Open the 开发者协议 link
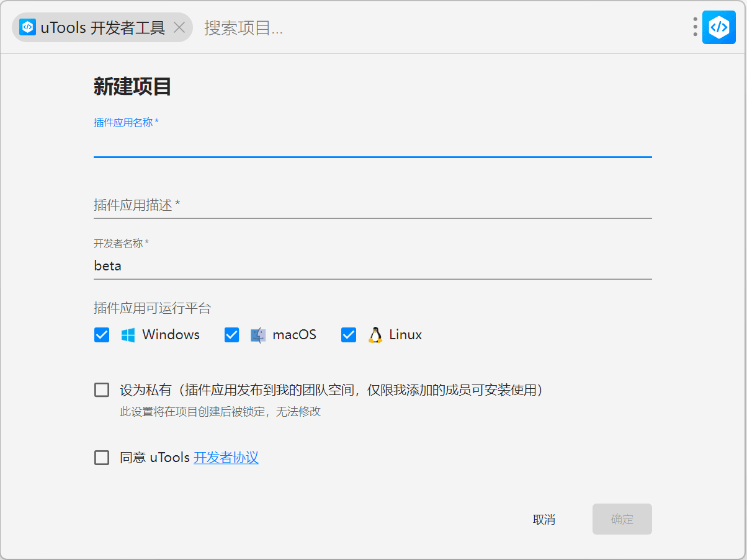Image resolution: width=747 pixels, height=560 pixels. (226, 458)
